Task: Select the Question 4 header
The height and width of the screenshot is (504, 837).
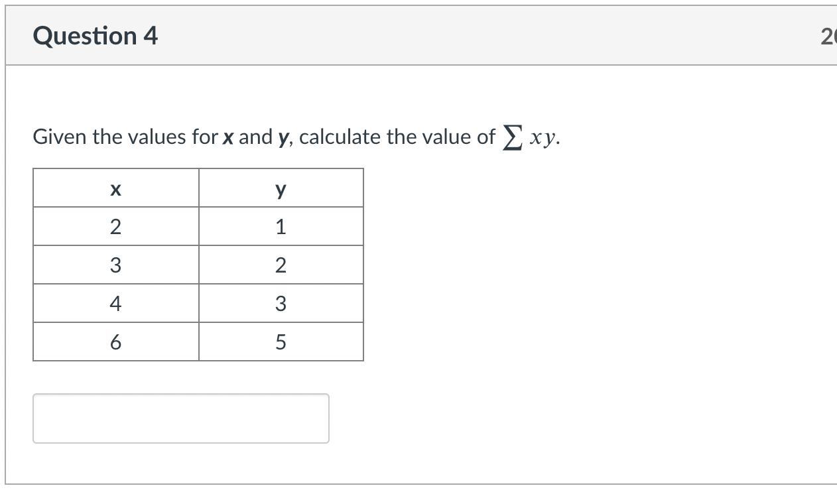Action: (x=96, y=36)
